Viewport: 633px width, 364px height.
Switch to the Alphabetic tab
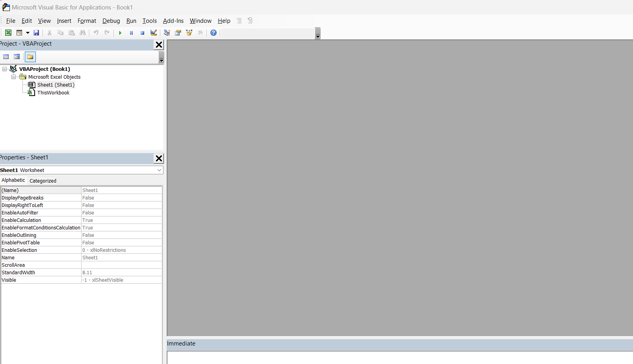pos(13,180)
